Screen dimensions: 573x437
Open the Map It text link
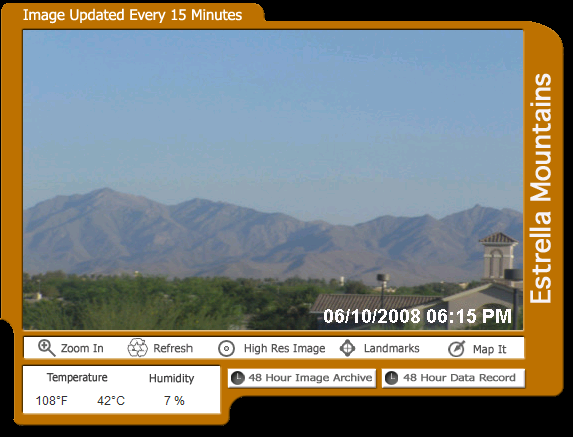coord(489,349)
